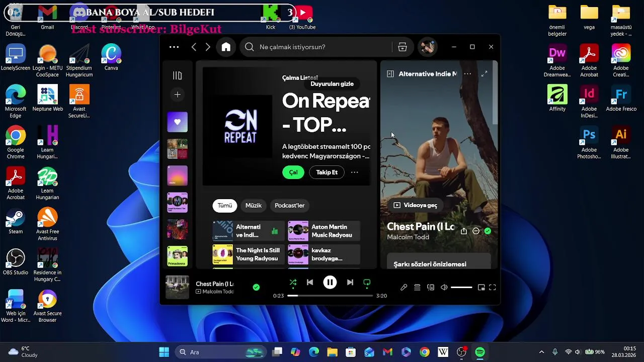
Task: Open the Primadonna playlist in sidebar
Action: (177, 256)
